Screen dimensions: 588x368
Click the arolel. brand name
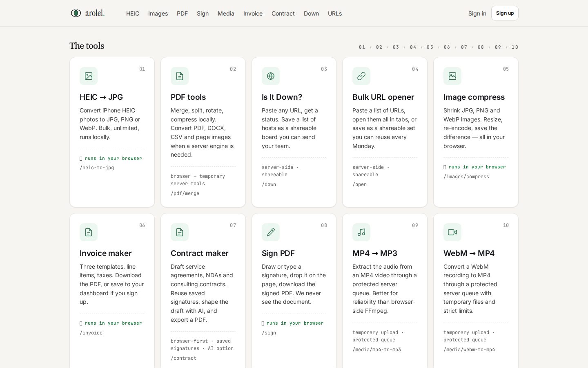(x=95, y=13)
